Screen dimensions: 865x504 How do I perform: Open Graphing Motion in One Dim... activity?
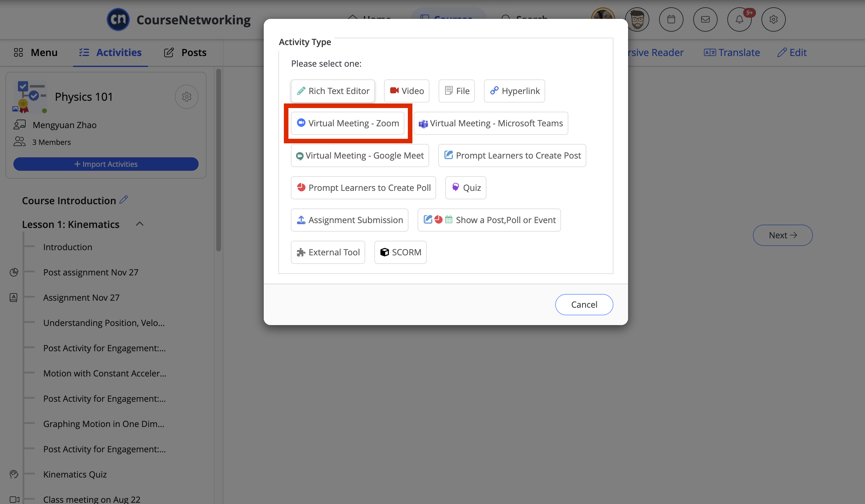point(104,424)
